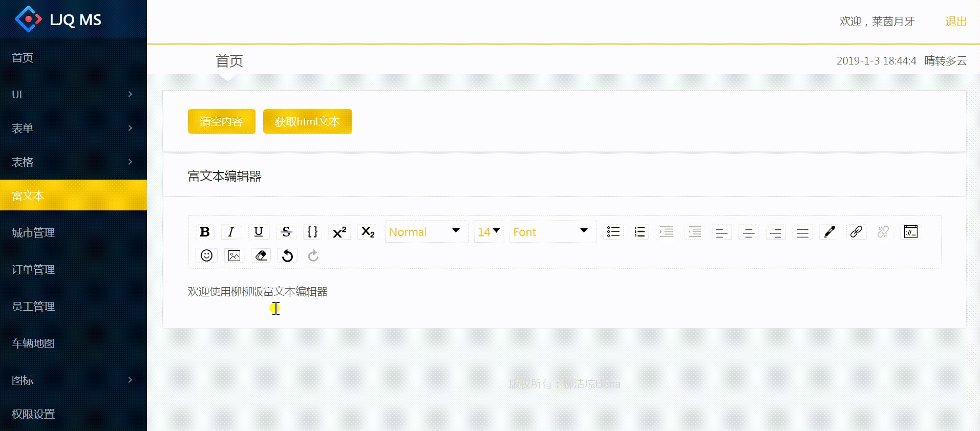Select 富文本 in the sidebar
The image size is (980, 431).
pos(73,195)
